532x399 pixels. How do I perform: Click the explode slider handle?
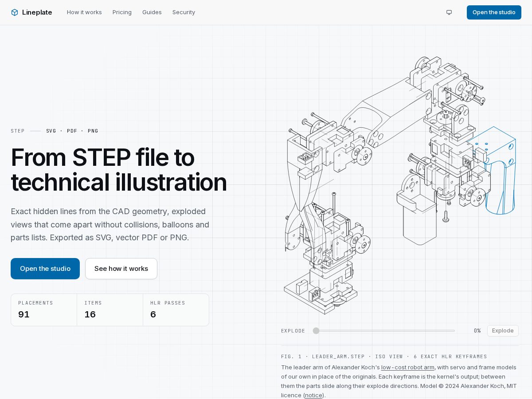click(x=316, y=331)
